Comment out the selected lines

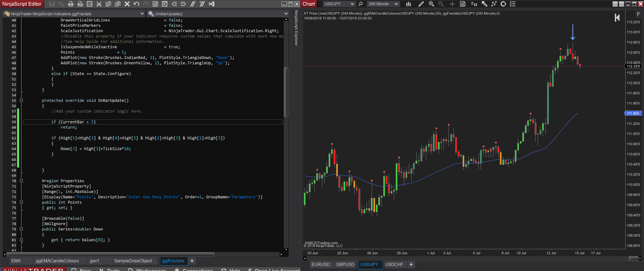click(193, 4)
